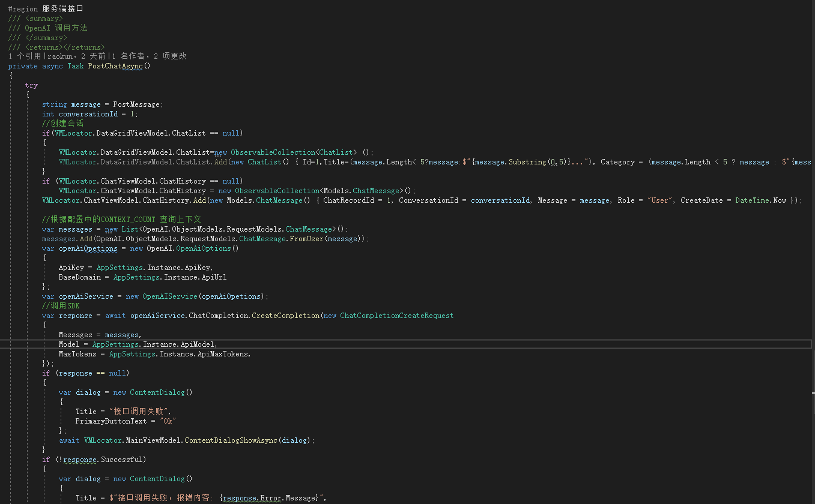
Task: Open the '1 名作者, 2 项更改' CodeLens link
Action: coord(150,56)
